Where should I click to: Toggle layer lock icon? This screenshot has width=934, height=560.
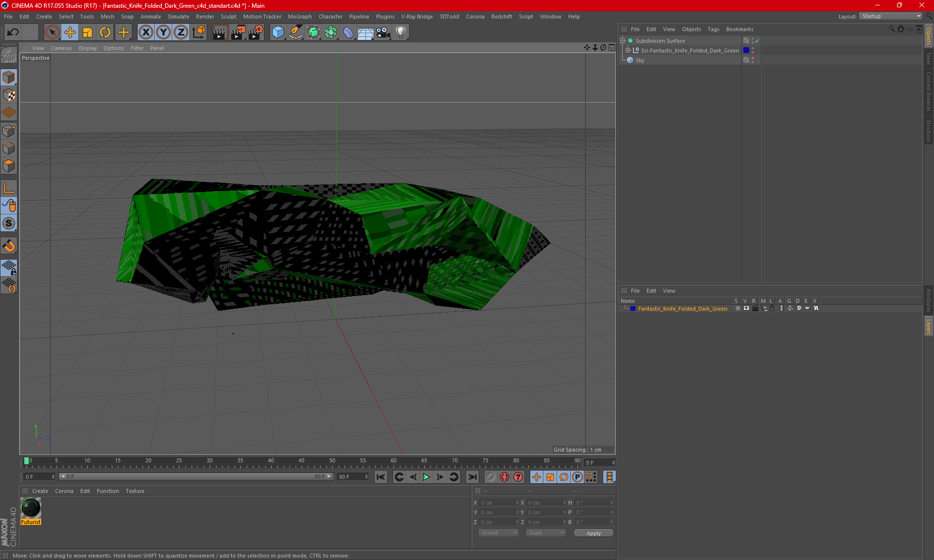click(772, 308)
